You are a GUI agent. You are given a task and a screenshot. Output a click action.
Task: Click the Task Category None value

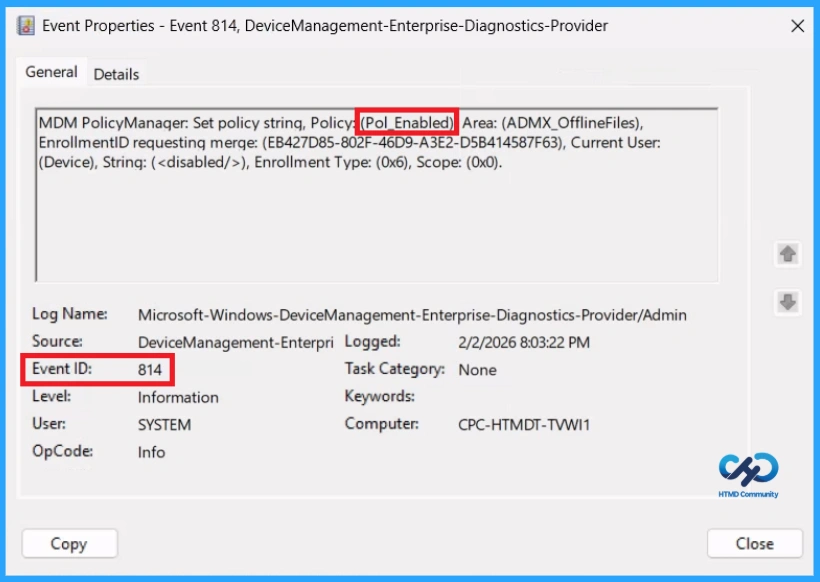[x=476, y=369]
